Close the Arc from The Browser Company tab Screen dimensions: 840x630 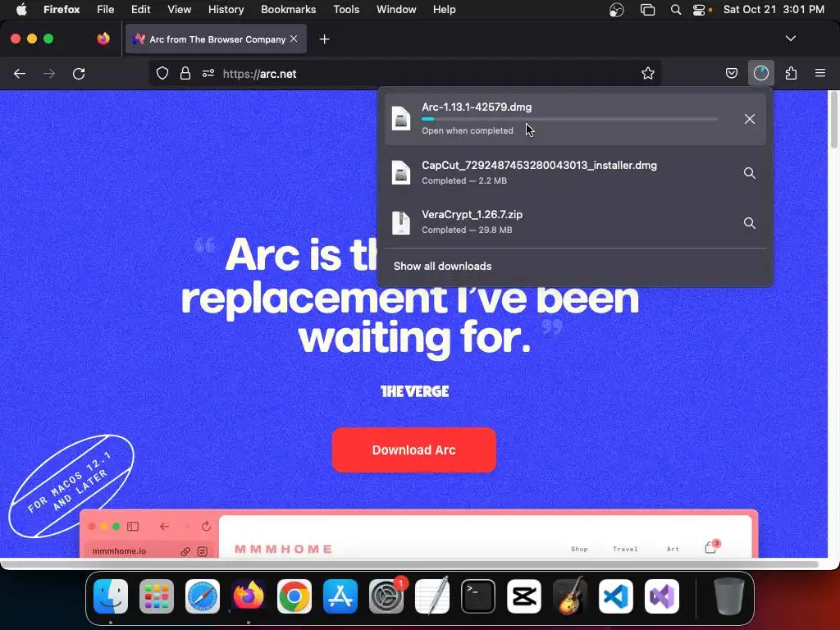point(294,39)
